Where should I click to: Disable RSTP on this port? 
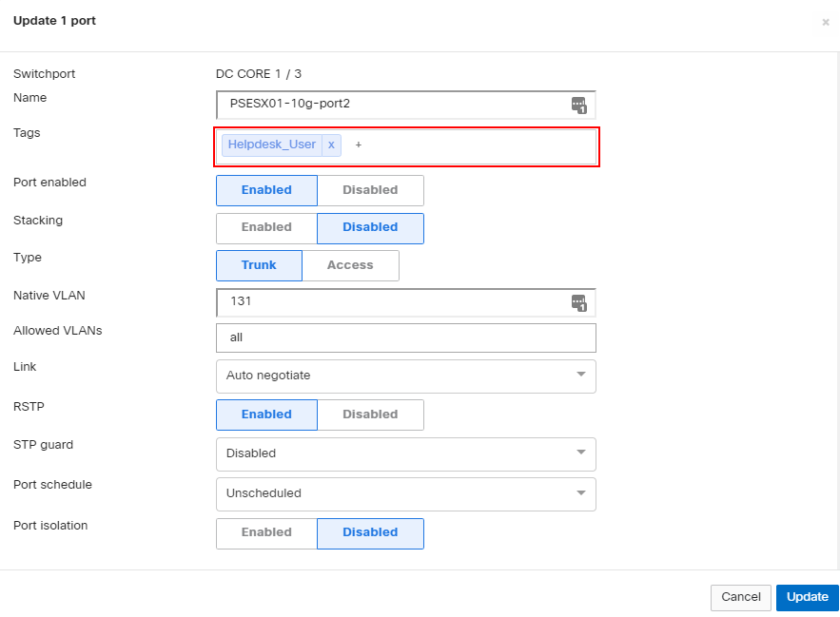click(370, 415)
